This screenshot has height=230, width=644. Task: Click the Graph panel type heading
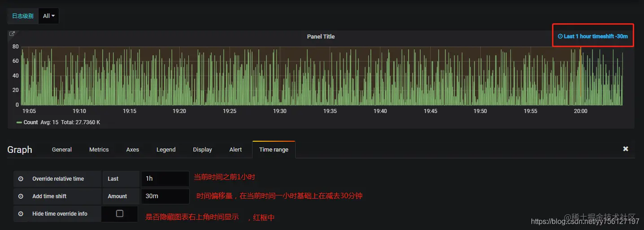20,150
